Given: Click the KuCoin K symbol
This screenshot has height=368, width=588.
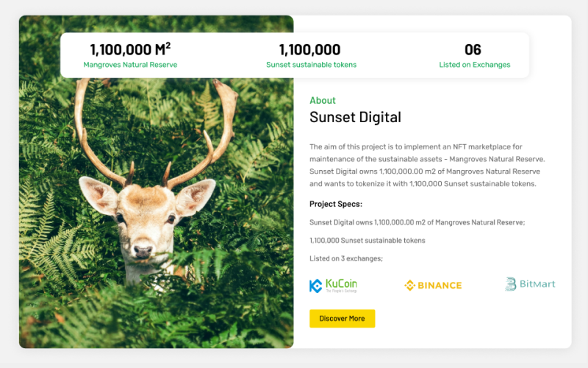Looking at the screenshot, I should [316, 286].
